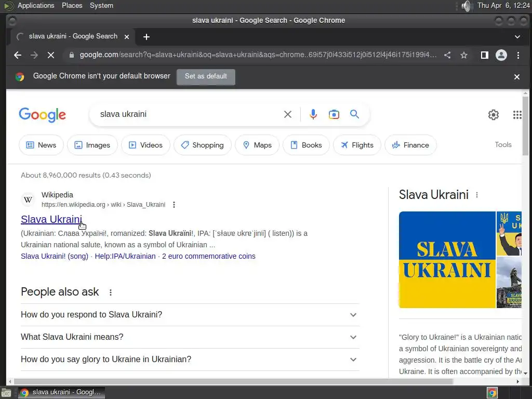
Task: Open Chrome three-dot menu
Action: pyautogui.click(x=518, y=55)
